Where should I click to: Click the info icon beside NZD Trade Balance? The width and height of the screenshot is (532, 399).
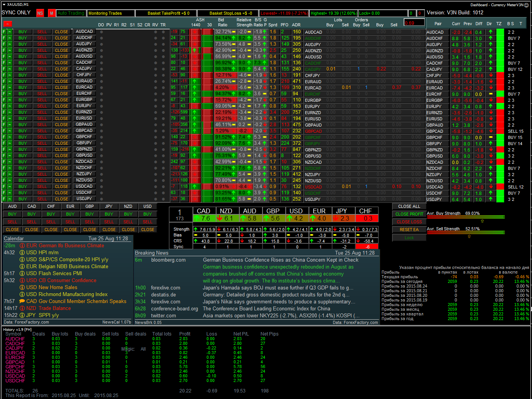pyautogui.click(x=22, y=308)
